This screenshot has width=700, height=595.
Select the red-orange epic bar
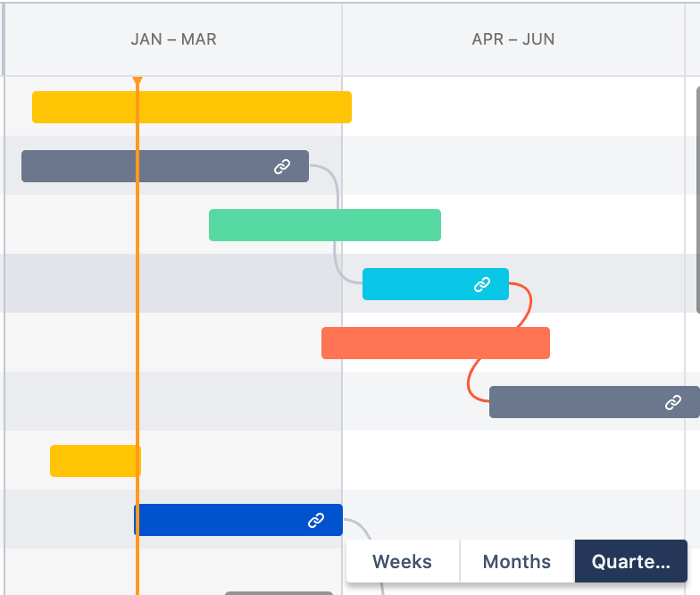(x=436, y=343)
